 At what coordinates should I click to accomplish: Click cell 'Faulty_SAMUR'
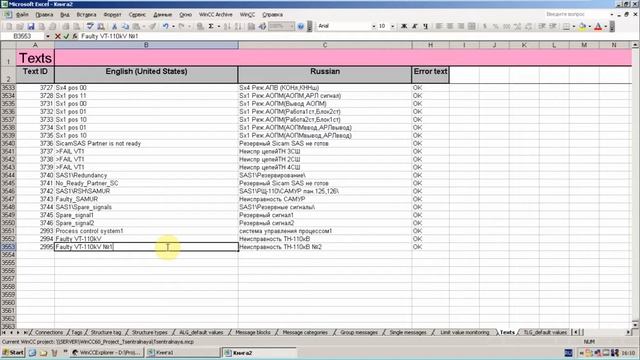(x=146, y=199)
